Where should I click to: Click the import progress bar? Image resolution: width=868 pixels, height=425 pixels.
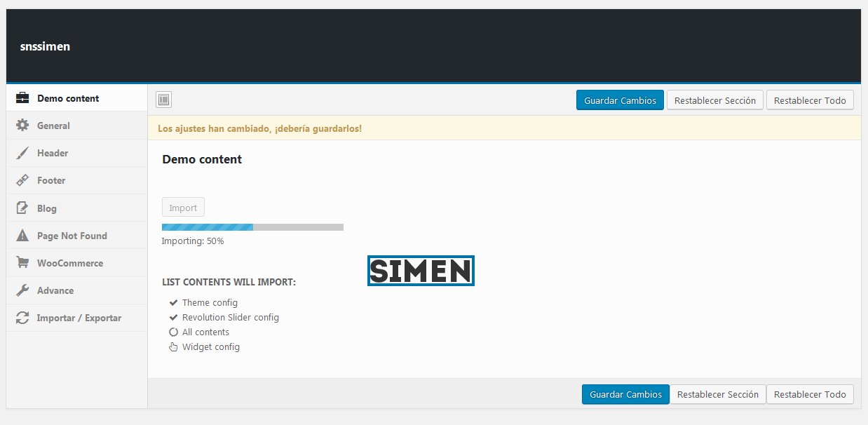252,227
